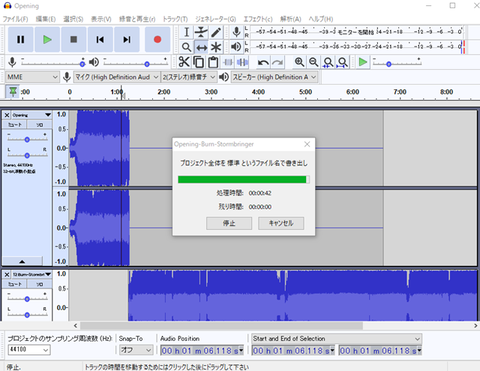Close the Opening track with X

pyautogui.click(x=7, y=115)
